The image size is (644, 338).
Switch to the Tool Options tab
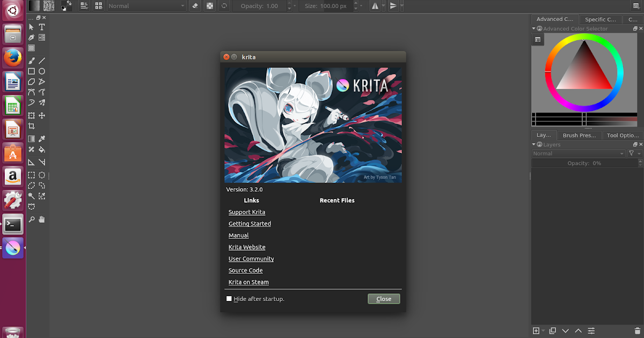click(622, 136)
